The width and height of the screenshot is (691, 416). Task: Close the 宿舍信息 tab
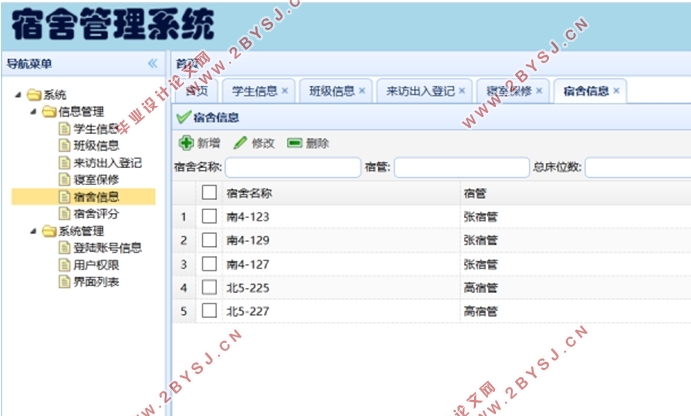(x=616, y=91)
